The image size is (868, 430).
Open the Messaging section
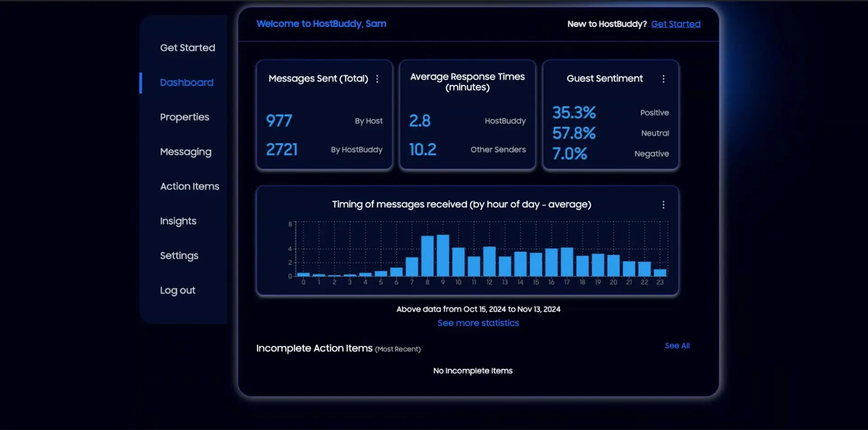click(x=185, y=152)
